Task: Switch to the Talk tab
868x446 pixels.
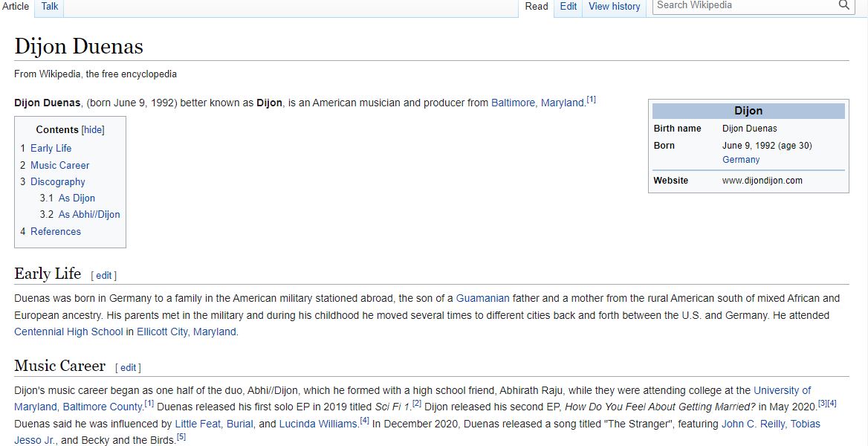Action: 49,6
